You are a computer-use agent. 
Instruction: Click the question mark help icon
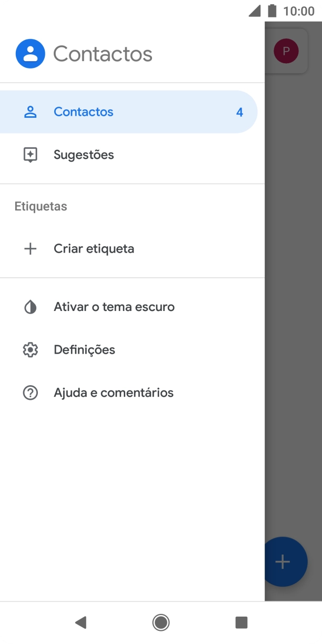tap(31, 393)
